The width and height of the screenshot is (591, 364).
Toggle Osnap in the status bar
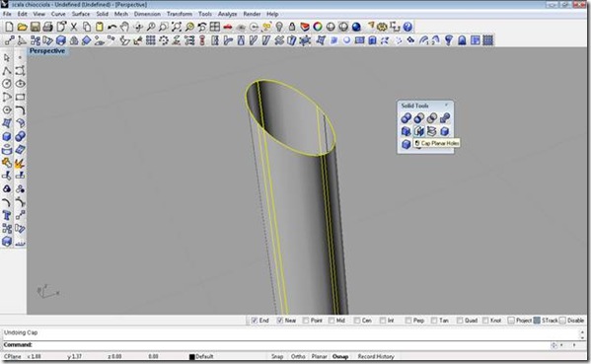pos(340,356)
